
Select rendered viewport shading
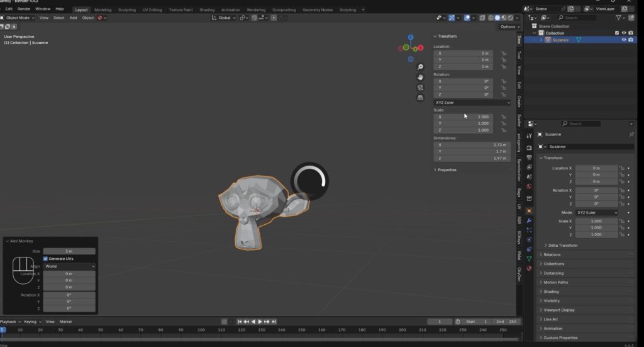[x=511, y=18]
